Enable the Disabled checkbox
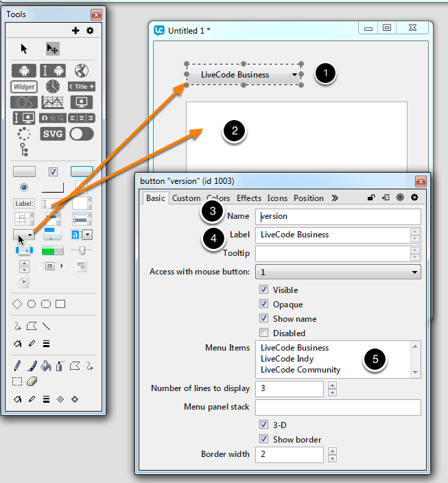 [263, 333]
